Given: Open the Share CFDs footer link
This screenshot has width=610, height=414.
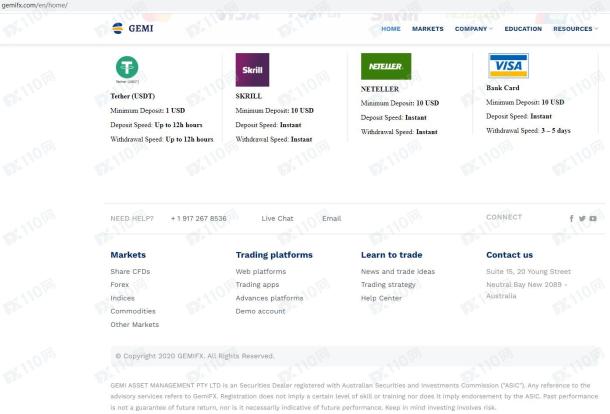Looking at the screenshot, I should 130,272.
